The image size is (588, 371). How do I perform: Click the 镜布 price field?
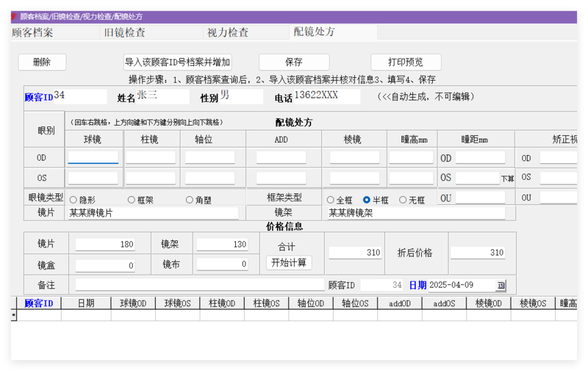tap(222, 264)
